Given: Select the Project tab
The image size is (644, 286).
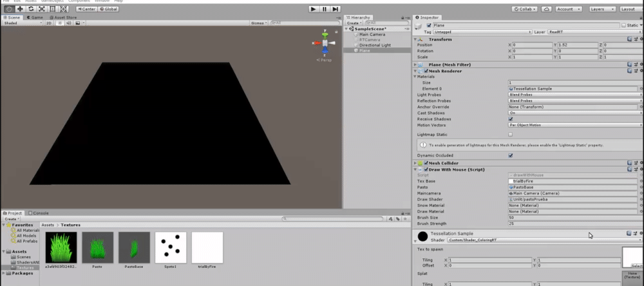Looking at the screenshot, I should point(12,213).
